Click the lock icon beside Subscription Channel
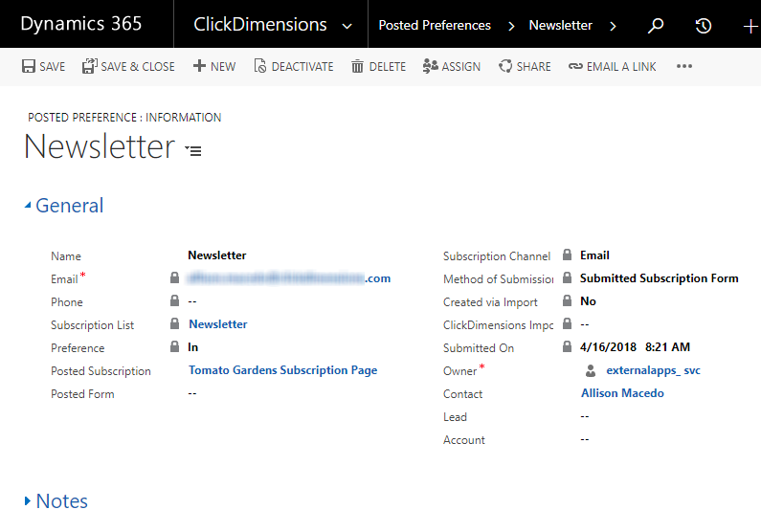761x532 pixels. [x=567, y=255]
